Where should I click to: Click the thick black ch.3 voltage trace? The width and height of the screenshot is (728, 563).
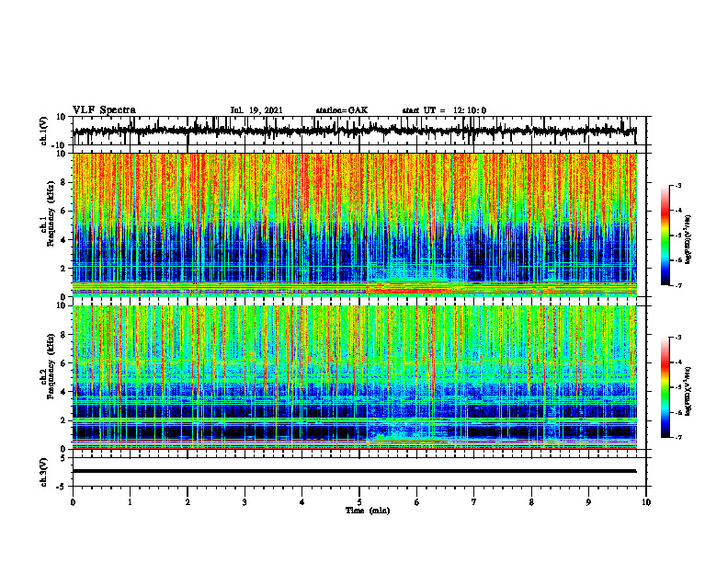(354, 471)
